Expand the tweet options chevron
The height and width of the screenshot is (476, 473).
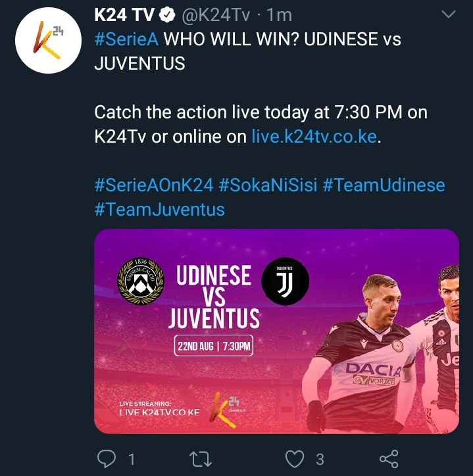[449, 14]
